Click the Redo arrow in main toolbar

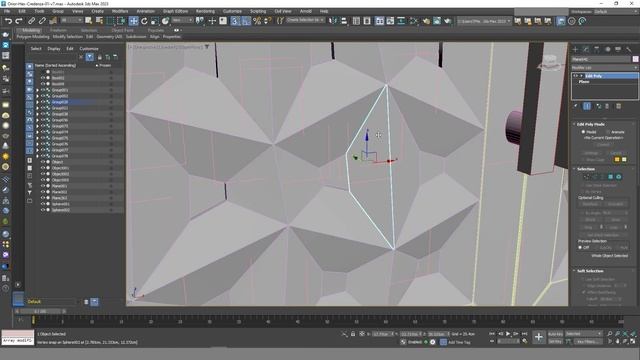point(18,21)
